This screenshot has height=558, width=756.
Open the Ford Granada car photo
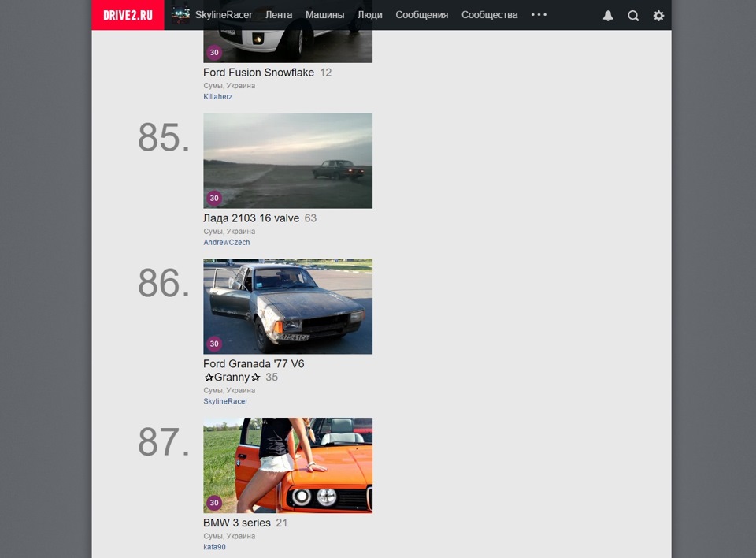pyautogui.click(x=288, y=307)
